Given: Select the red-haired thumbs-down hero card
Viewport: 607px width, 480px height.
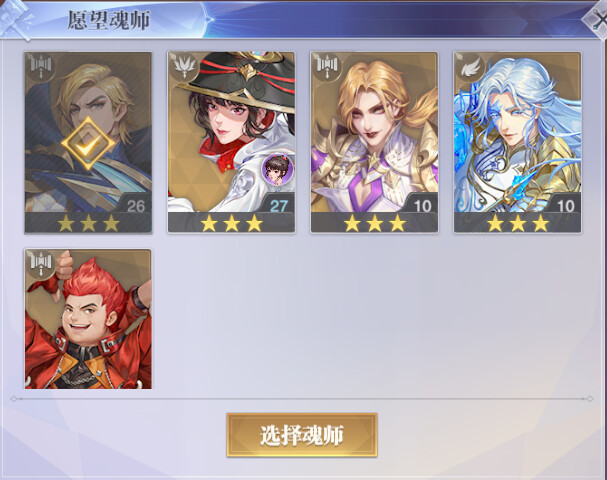Looking at the screenshot, I should (x=88, y=319).
